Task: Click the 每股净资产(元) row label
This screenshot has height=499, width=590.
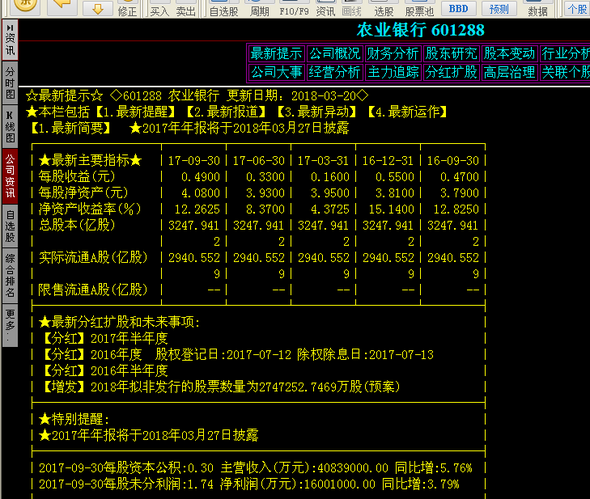Action: [83, 193]
